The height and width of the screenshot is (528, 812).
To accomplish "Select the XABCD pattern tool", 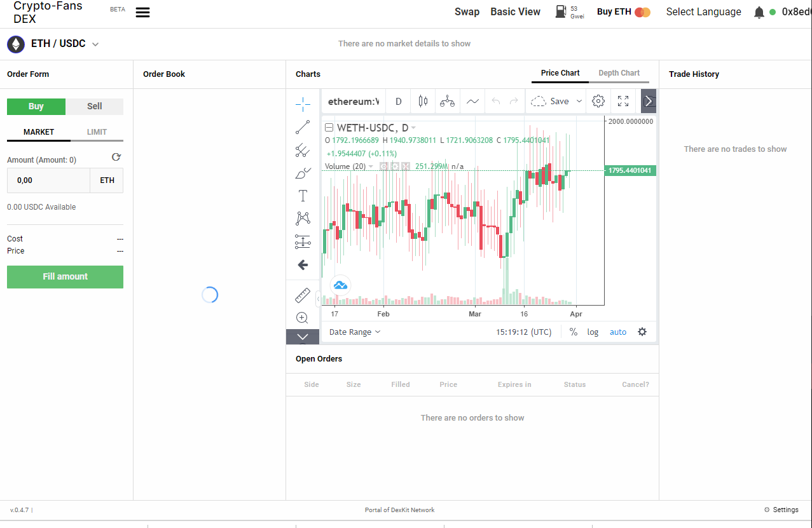I will [x=303, y=219].
